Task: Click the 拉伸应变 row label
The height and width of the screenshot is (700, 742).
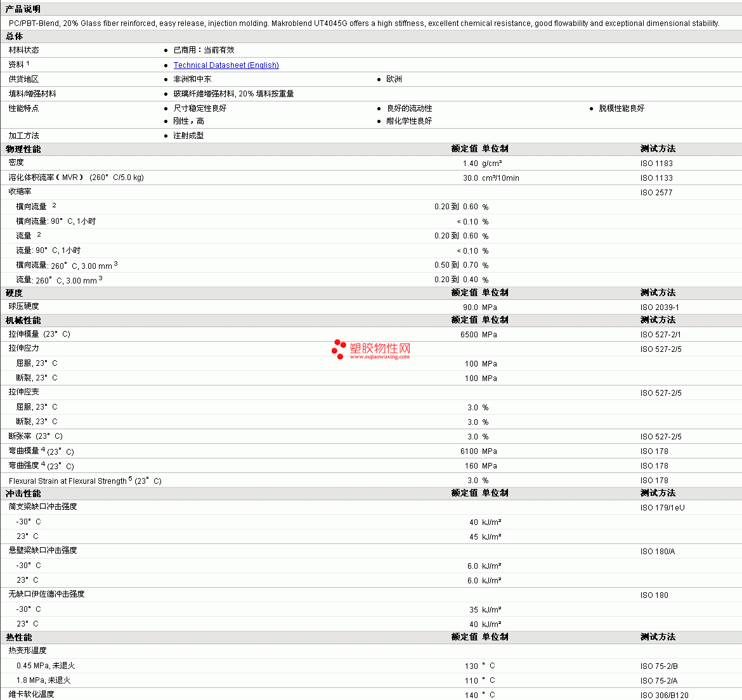Action: coord(23,392)
